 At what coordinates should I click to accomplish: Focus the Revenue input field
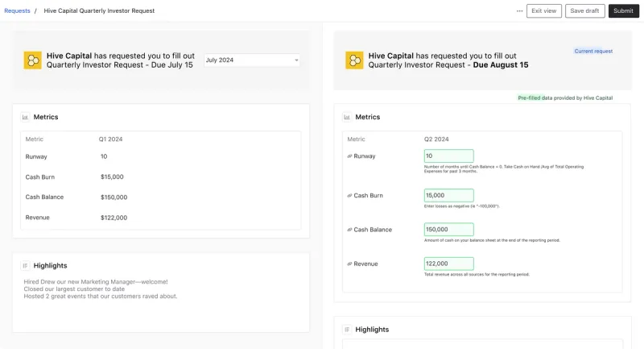[448, 264]
